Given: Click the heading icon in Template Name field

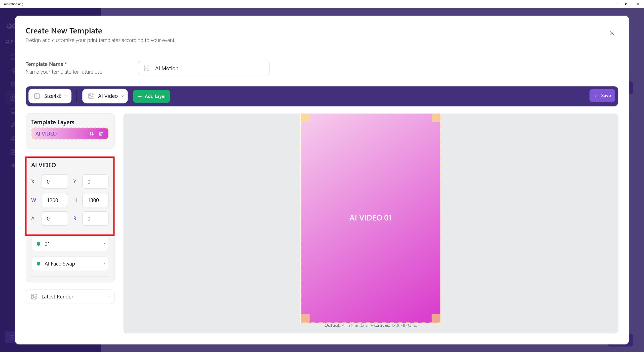Looking at the screenshot, I should tap(146, 68).
